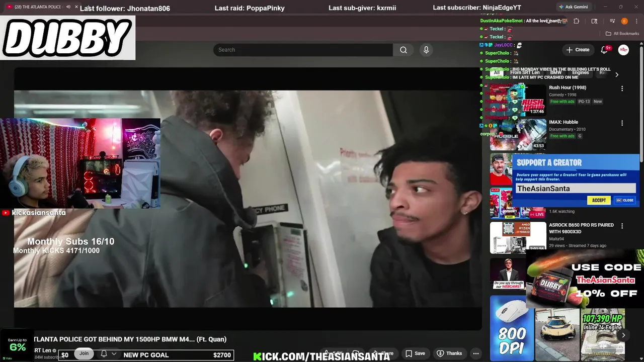Click the Chrome side search icon
The image size is (644, 362).
[594, 21]
